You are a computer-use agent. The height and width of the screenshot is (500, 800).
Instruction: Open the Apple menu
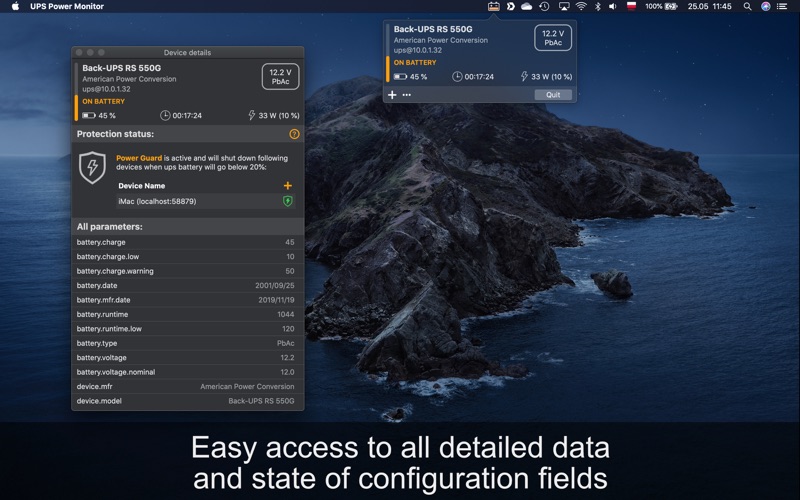pyautogui.click(x=15, y=7)
